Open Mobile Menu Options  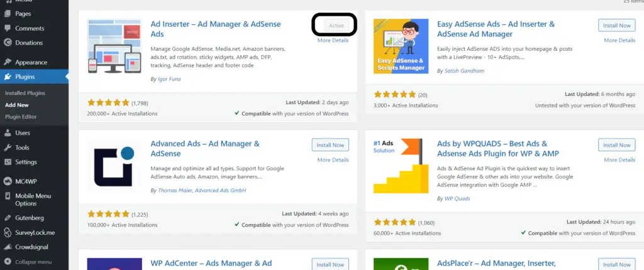(x=34, y=200)
